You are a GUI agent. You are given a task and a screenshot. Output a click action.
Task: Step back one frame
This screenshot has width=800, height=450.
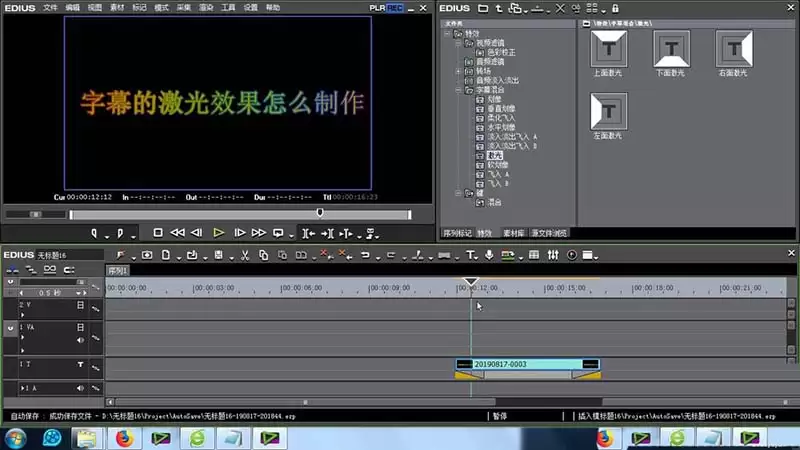pyautogui.click(x=196, y=233)
